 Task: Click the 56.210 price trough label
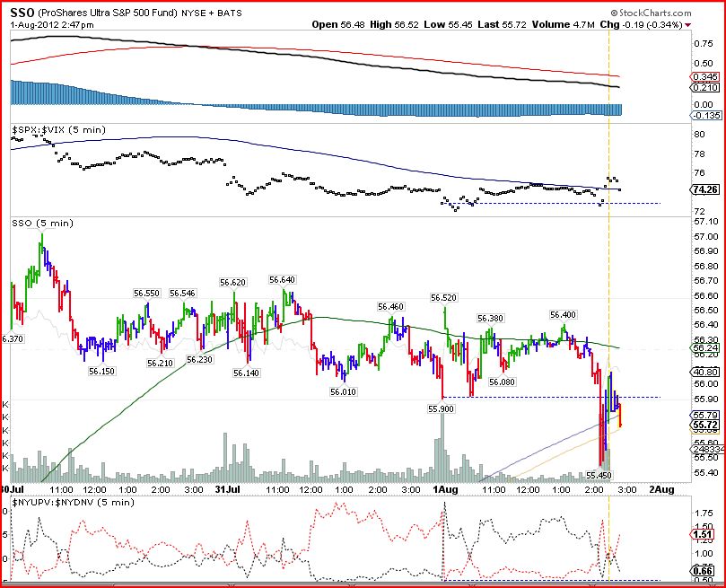(161, 364)
